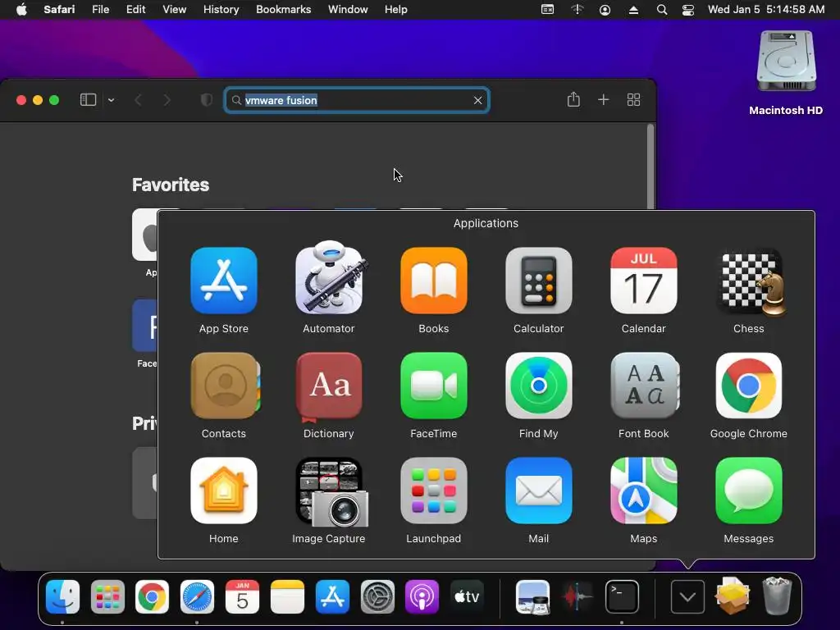
Task: Launch the Maps app
Action: (x=643, y=491)
